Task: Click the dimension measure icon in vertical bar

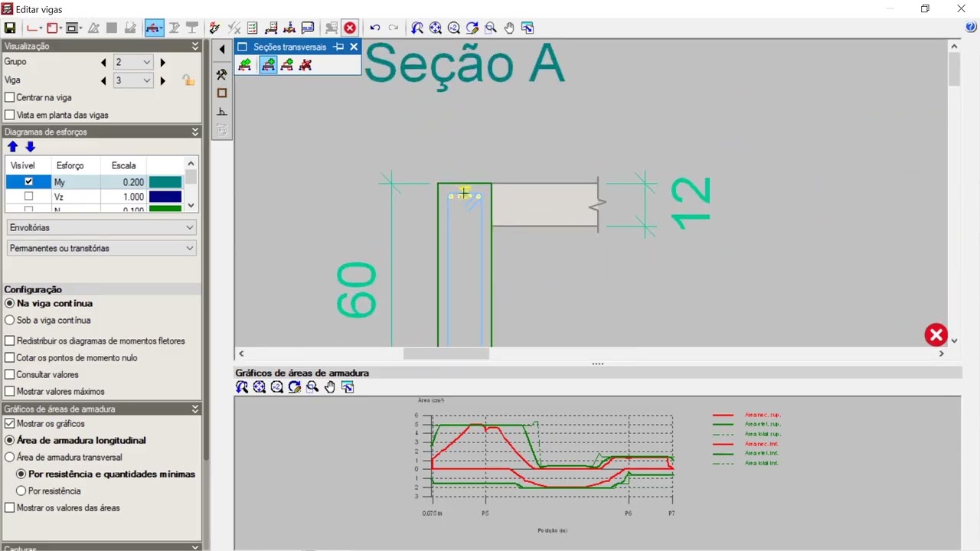Action: (x=222, y=112)
